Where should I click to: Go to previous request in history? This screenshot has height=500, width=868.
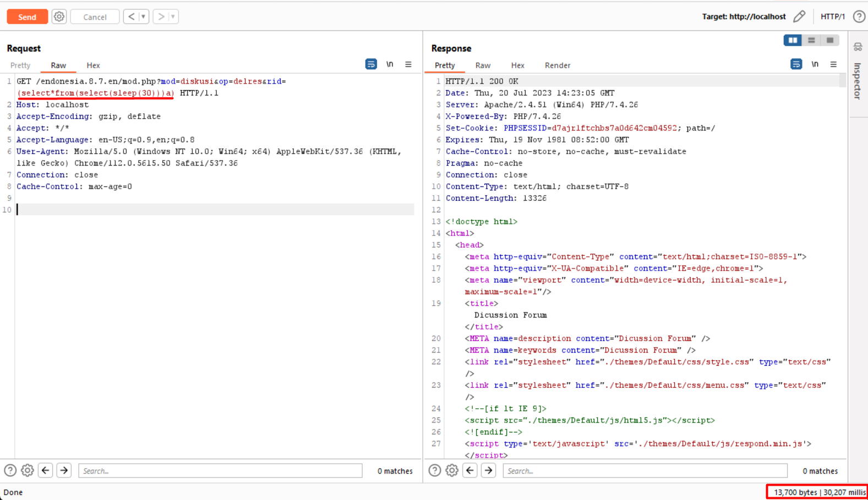pyautogui.click(x=131, y=17)
